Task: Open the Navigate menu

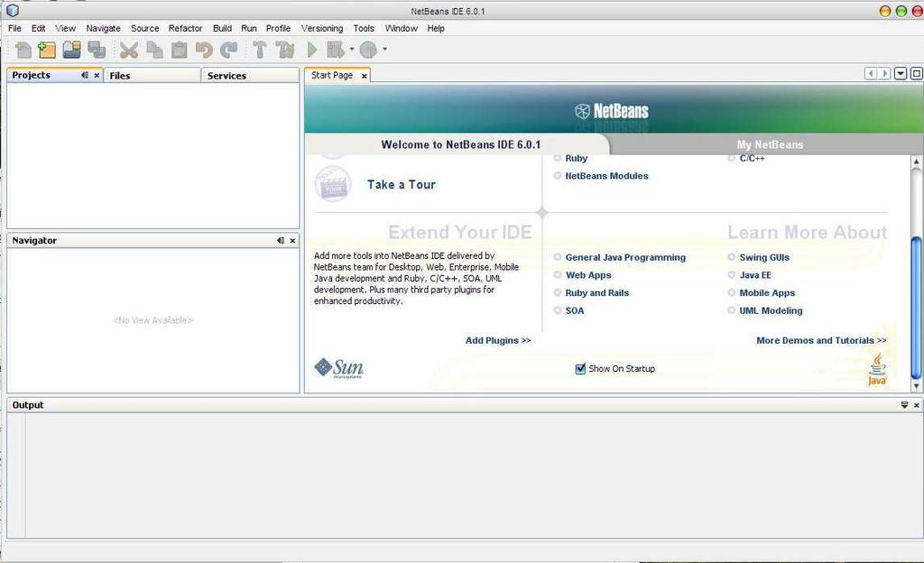Action: [103, 28]
